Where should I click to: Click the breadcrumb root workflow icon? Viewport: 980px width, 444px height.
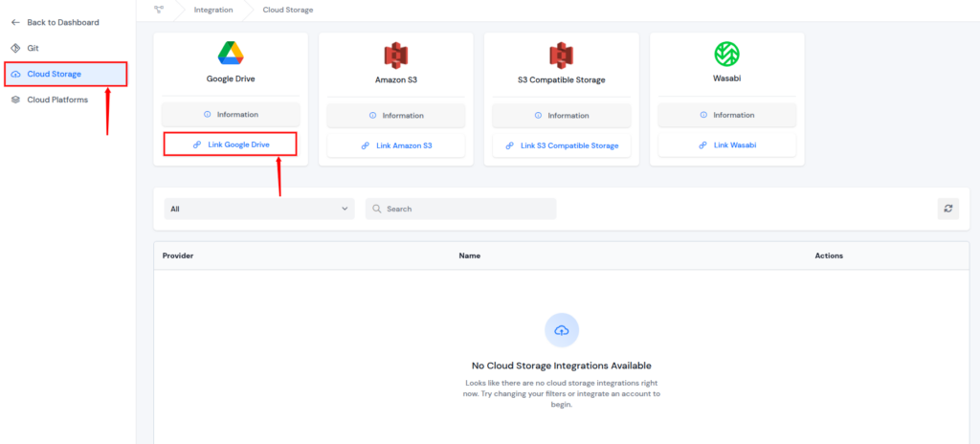click(159, 10)
